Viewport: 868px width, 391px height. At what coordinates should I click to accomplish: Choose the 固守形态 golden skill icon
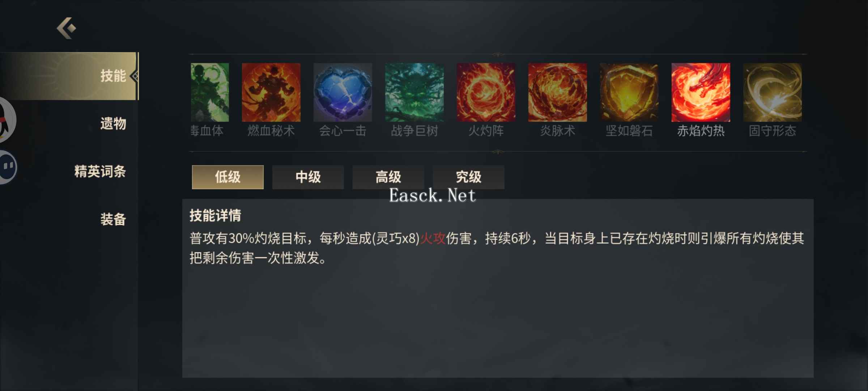click(x=772, y=92)
